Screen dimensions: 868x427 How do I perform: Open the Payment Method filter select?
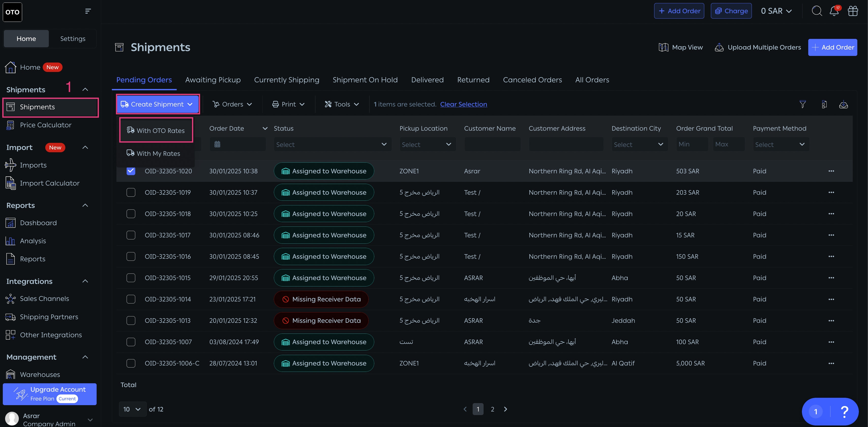781,144
